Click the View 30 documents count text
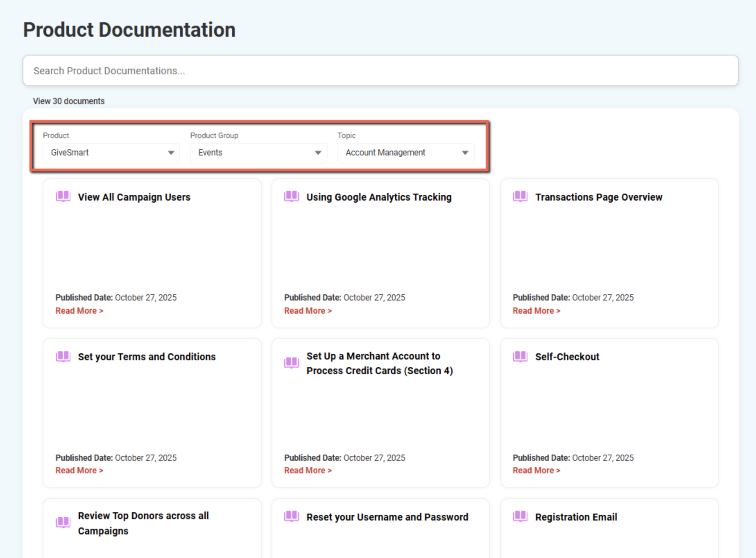 tap(69, 101)
